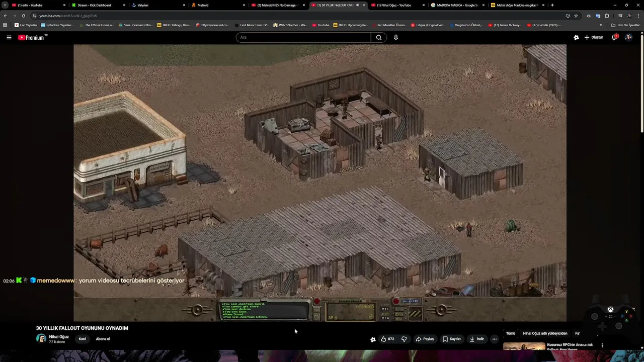
Task: Click the YouTube search input field
Action: [303, 37]
